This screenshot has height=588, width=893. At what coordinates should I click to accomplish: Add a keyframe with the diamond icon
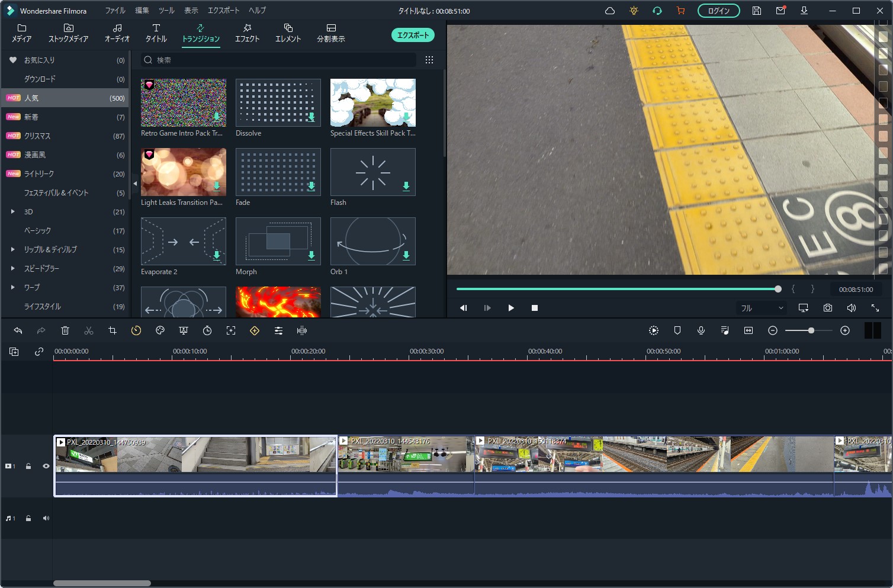click(x=255, y=331)
